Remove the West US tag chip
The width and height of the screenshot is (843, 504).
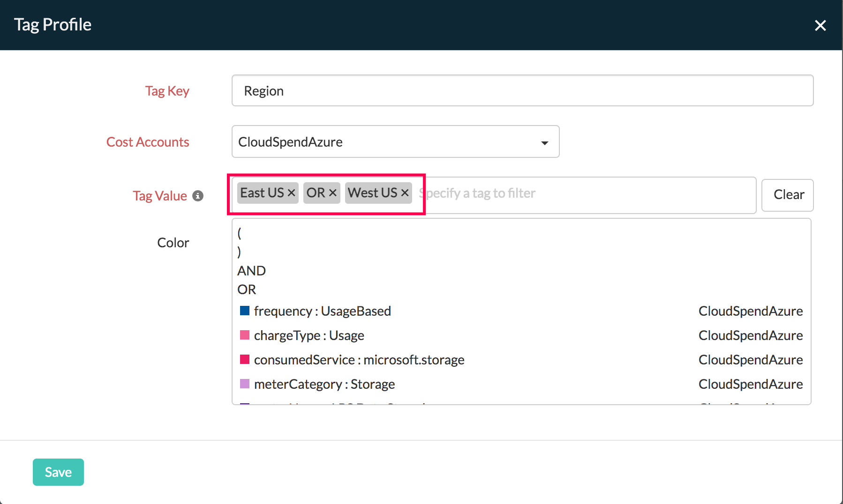point(405,193)
